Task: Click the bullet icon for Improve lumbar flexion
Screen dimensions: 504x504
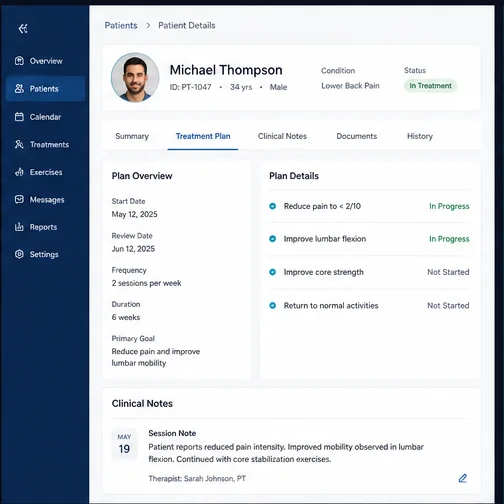Action: (272, 239)
